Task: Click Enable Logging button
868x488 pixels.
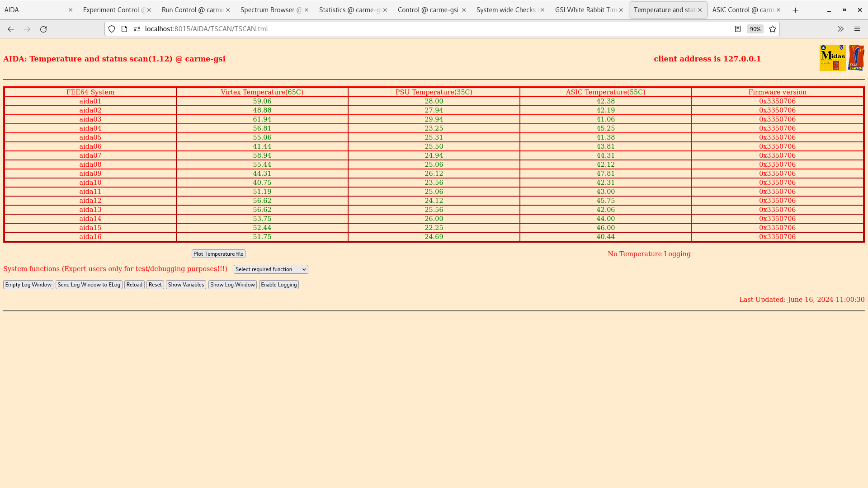Action: pyautogui.click(x=278, y=284)
